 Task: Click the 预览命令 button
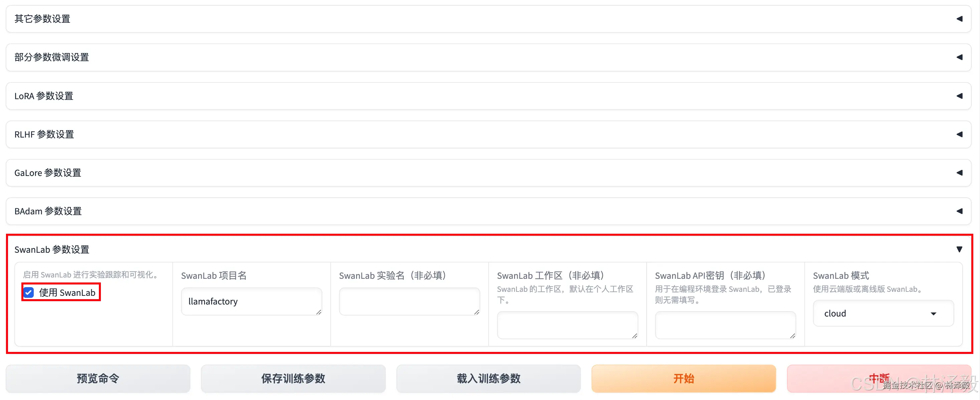click(98, 378)
